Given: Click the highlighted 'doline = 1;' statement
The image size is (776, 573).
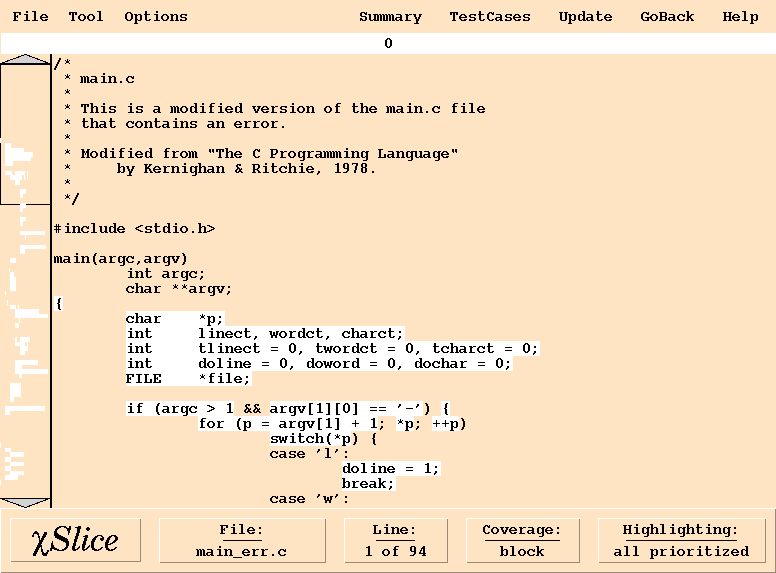Looking at the screenshot, I should 390,469.
